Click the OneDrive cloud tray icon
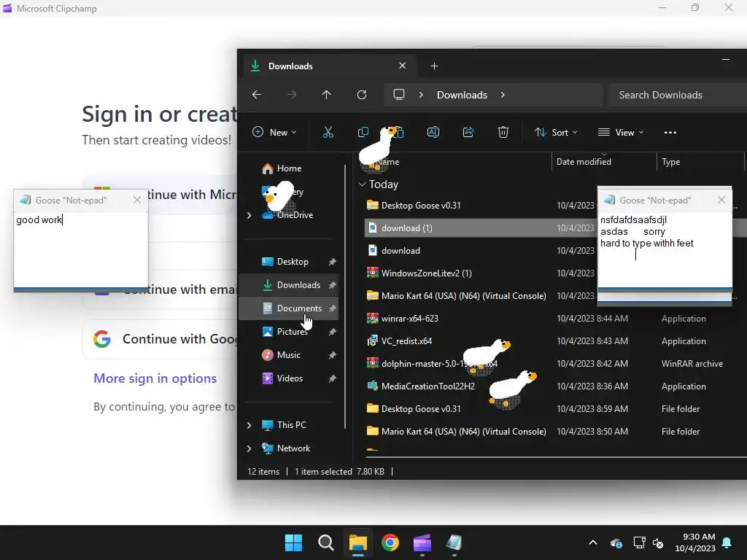The width and height of the screenshot is (747, 560). tap(616, 542)
